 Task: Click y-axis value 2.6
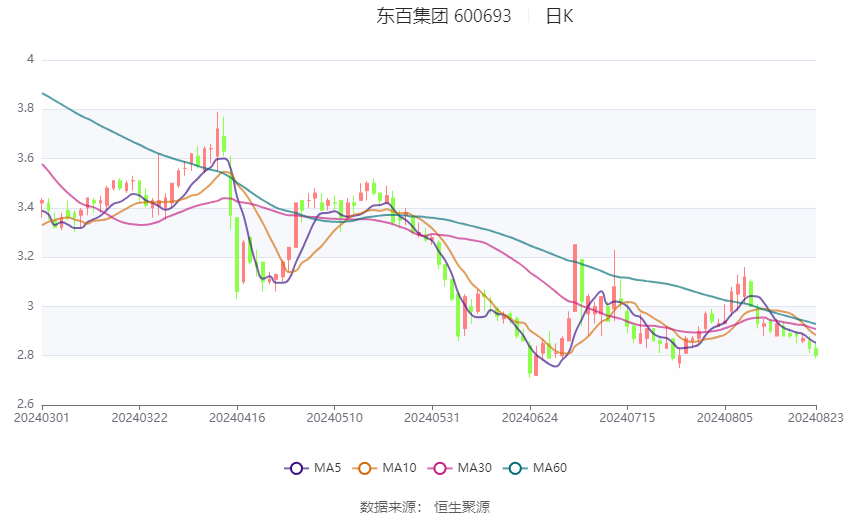coord(25,404)
